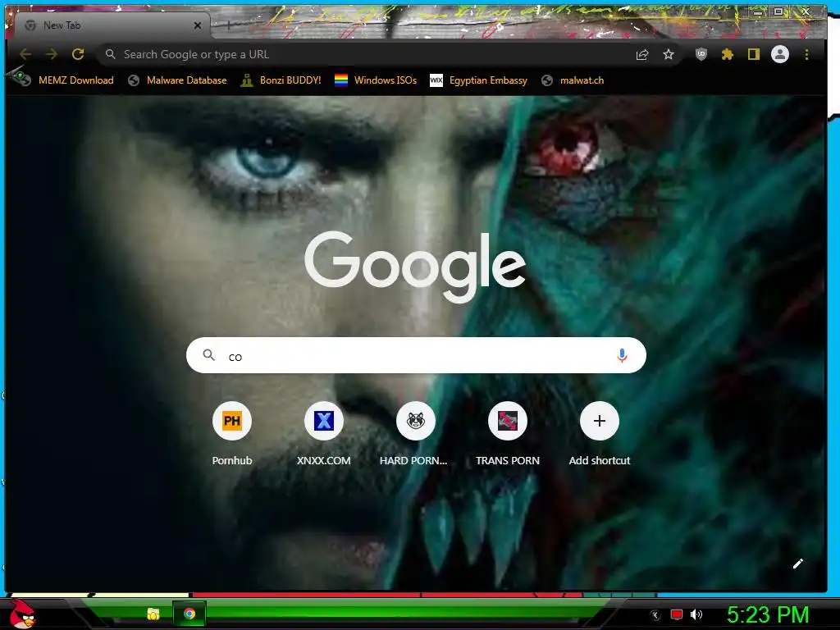Open the uBlock Origin shield extension
The image size is (840, 630).
tap(701, 54)
